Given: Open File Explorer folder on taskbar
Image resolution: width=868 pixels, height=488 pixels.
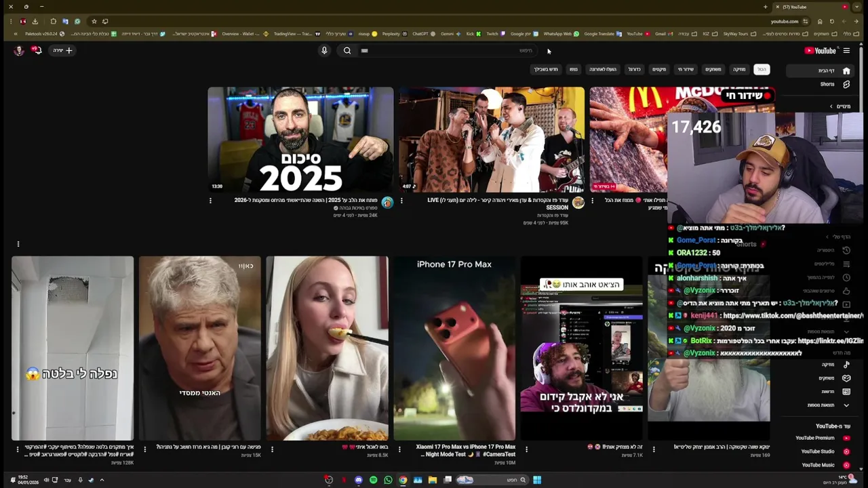Looking at the screenshot, I should (x=432, y=480).
